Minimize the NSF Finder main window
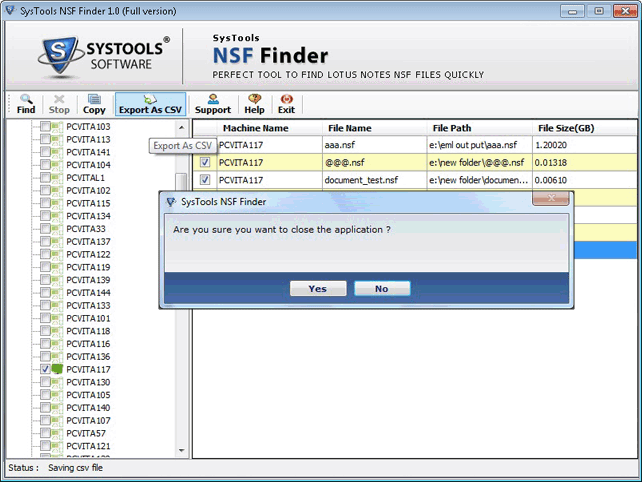 (x=572, y=11)
